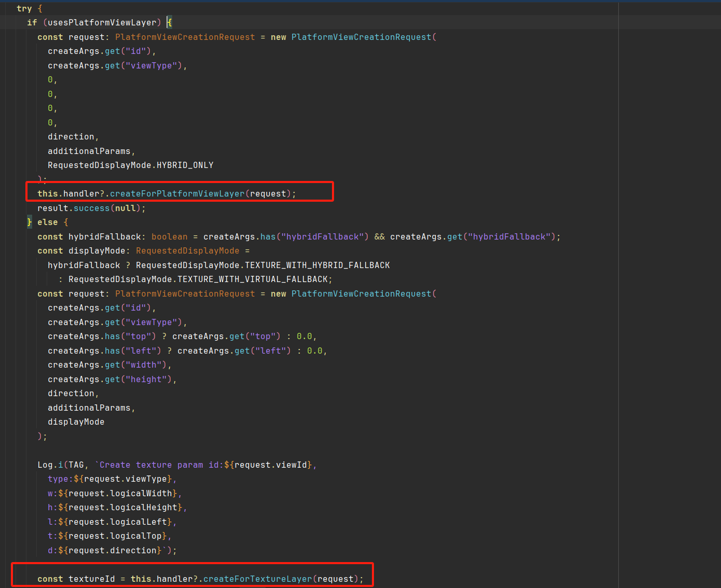Viewport: 721px width, 588px height.
Task: Click the highlighted opening brace after the if condition
Action: pyautogui.click(x=169, y=23)
